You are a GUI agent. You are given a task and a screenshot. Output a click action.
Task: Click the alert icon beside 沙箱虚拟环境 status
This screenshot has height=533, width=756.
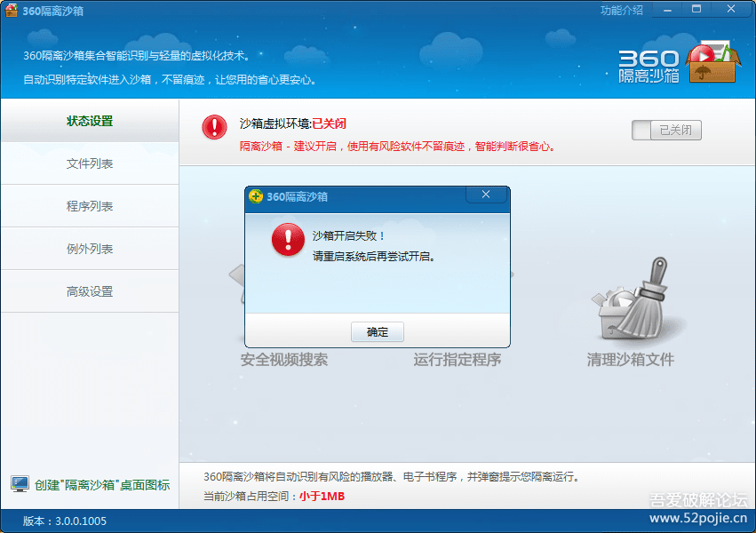pyautogui.click(x=213, y=126)
